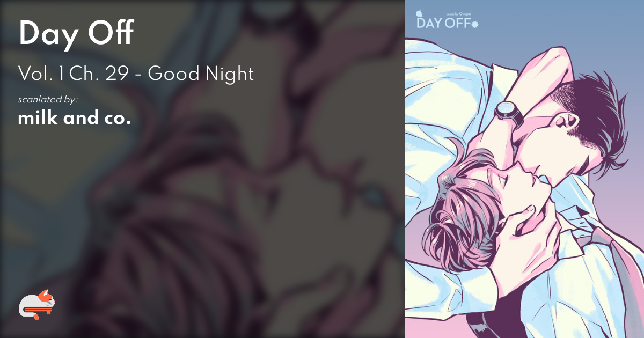Image resolution: width=644 pixels, height=338 pixels.
Task: Click the 'Good Night' chapter name text
Action: point(201,74)
